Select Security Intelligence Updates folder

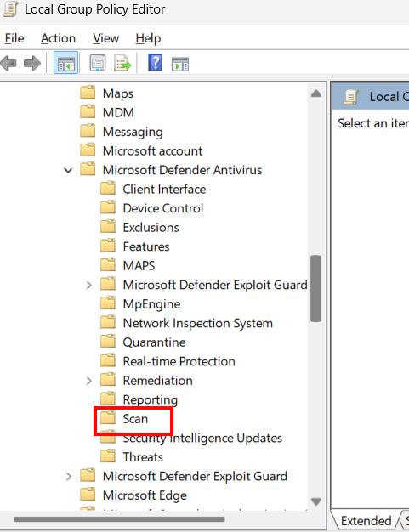202,439
